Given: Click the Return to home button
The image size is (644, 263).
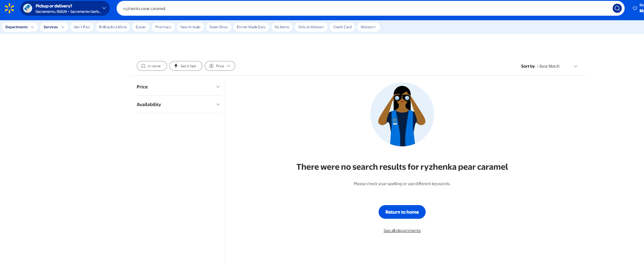Looking at the screenshot, I should coord(402,212).
